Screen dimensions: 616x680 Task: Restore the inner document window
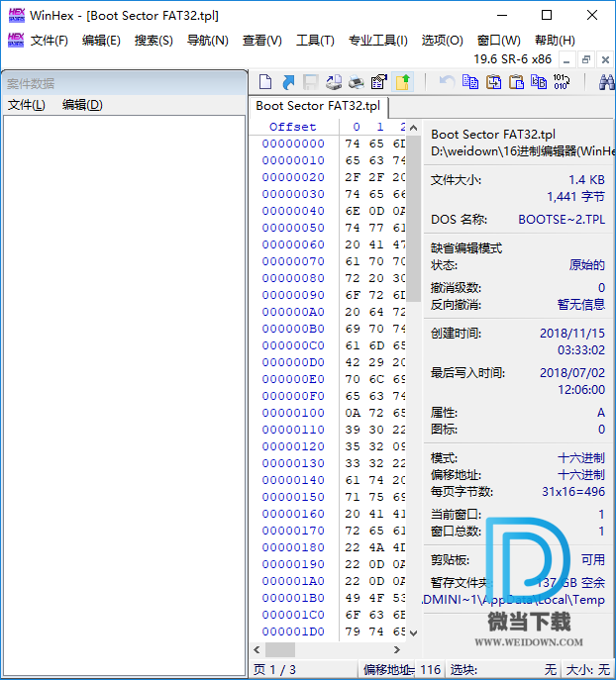pos(586,59)
